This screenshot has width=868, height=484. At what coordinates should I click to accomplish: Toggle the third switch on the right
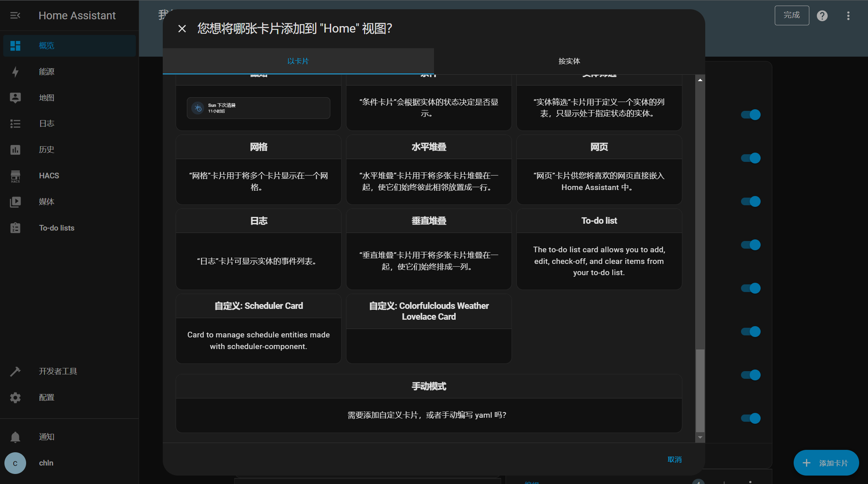click(751, 201)
